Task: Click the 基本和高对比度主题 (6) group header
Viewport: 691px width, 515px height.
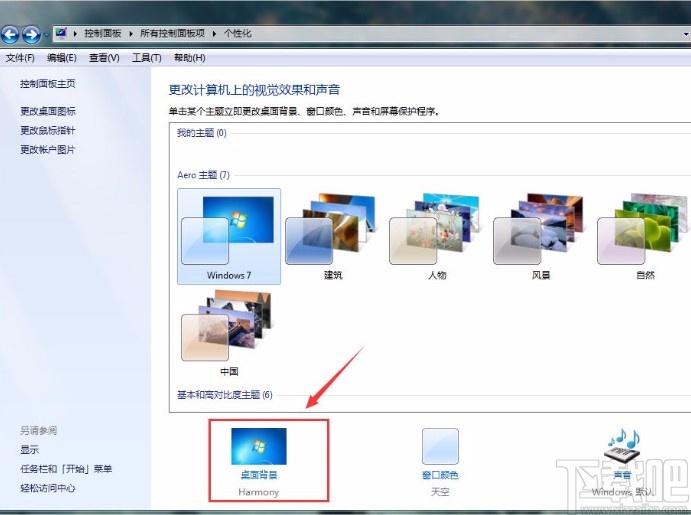Action: pos(225,395)
